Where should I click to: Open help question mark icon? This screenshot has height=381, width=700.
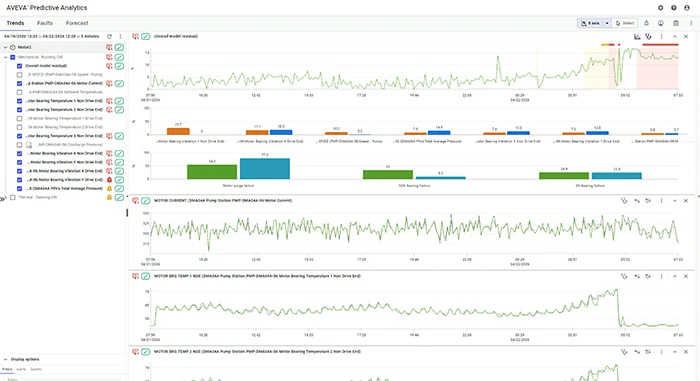point(674,8)
